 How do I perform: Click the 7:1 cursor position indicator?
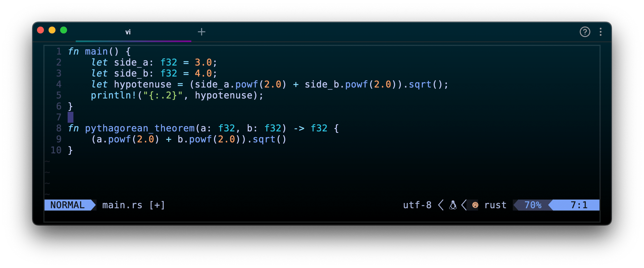click(579, 205)
